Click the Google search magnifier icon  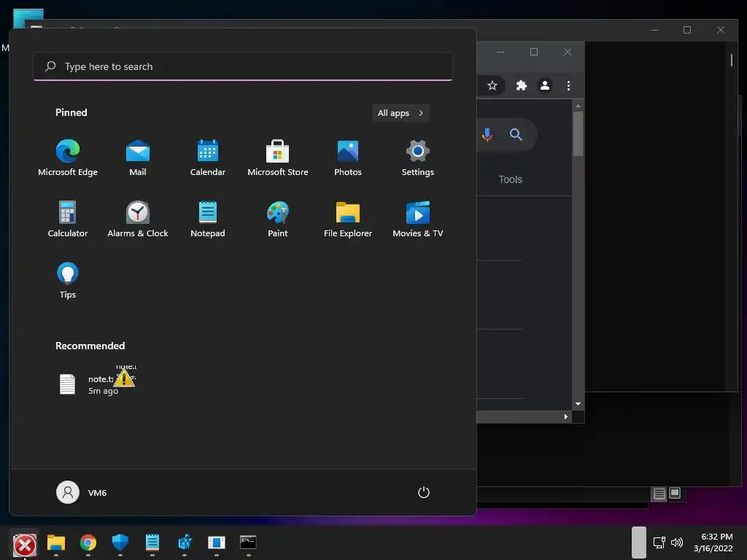pyautogui.click(x=516, y=135)
